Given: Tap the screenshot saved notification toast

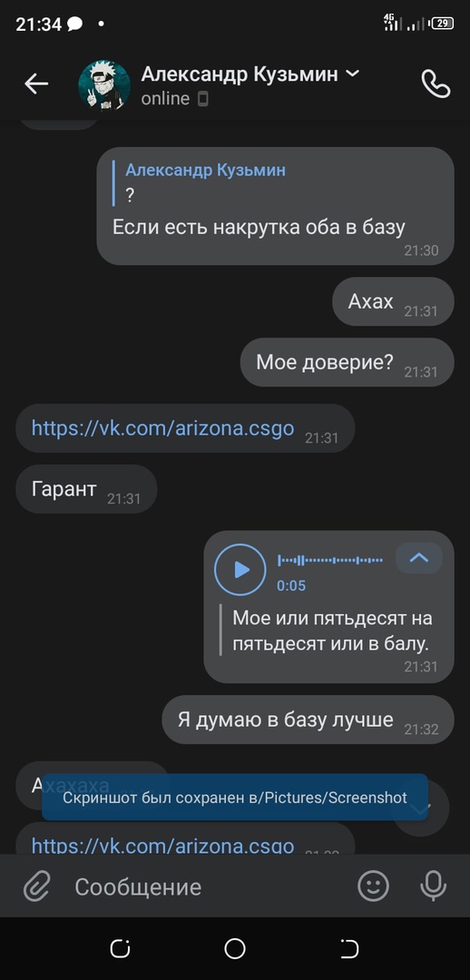Looking at the screenshot, I should point(235,798).
